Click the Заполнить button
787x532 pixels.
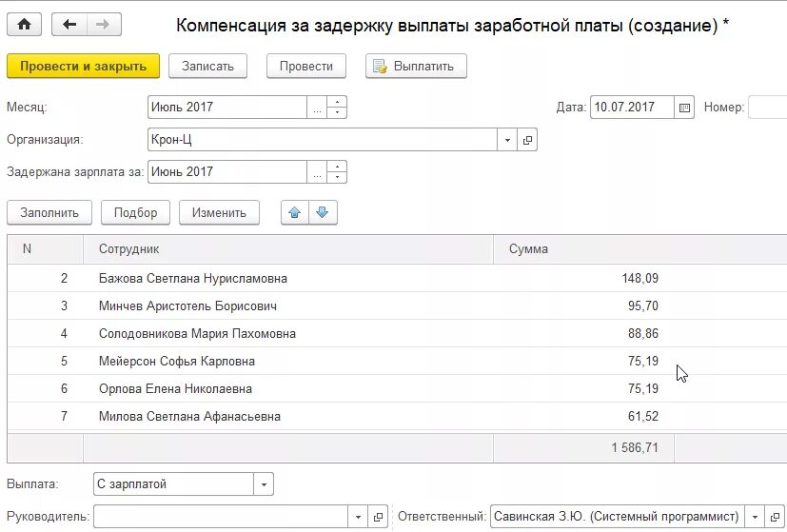point(49,213)
